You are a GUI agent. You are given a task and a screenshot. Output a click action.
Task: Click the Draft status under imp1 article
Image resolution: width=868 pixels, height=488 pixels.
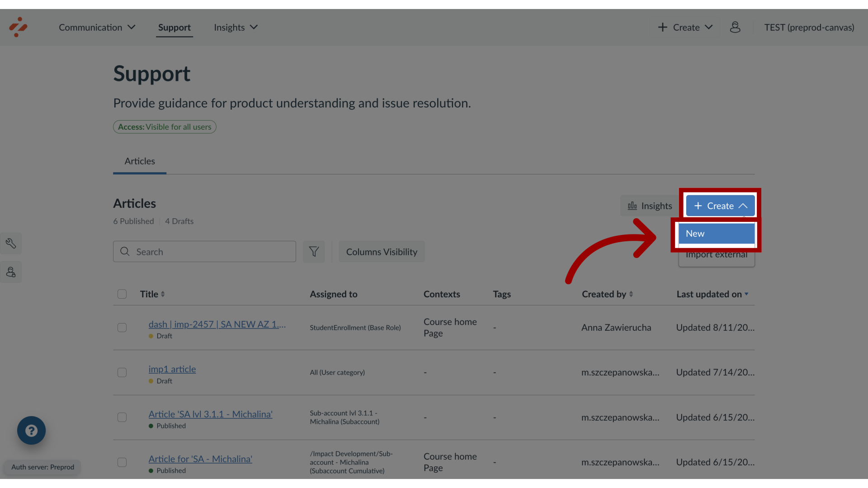[164, 381]
